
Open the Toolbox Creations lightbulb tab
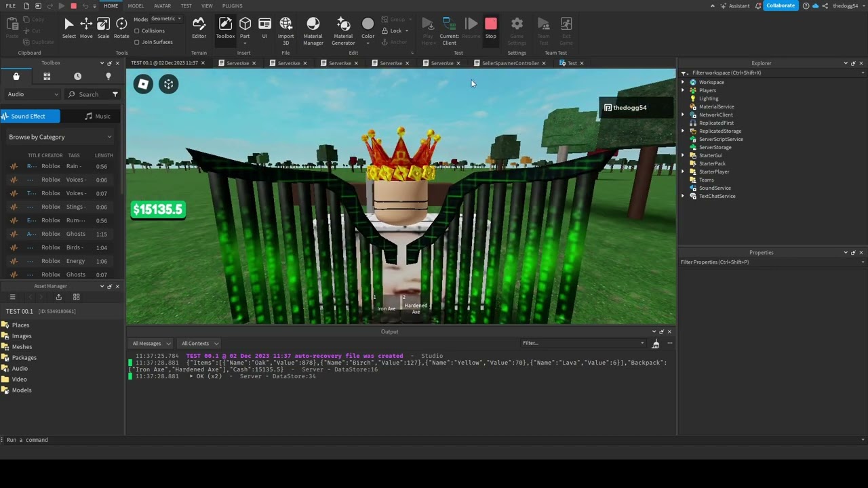point(108,77)
